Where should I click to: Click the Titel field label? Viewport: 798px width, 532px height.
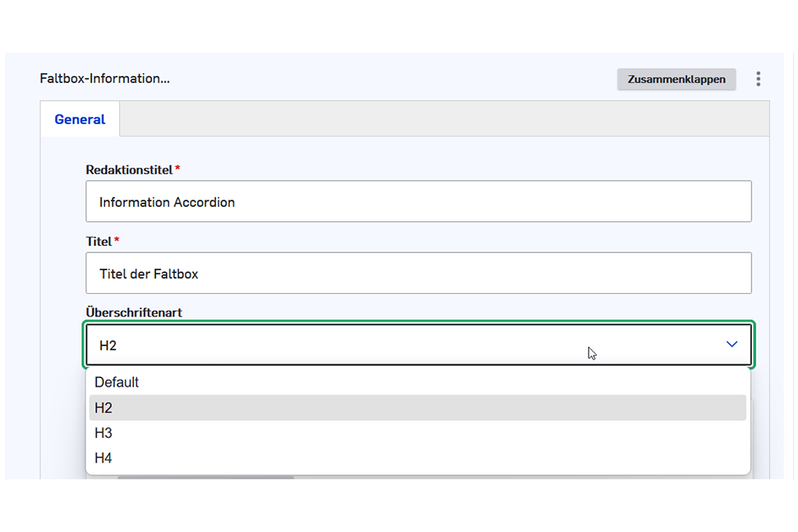click(99, 241)
